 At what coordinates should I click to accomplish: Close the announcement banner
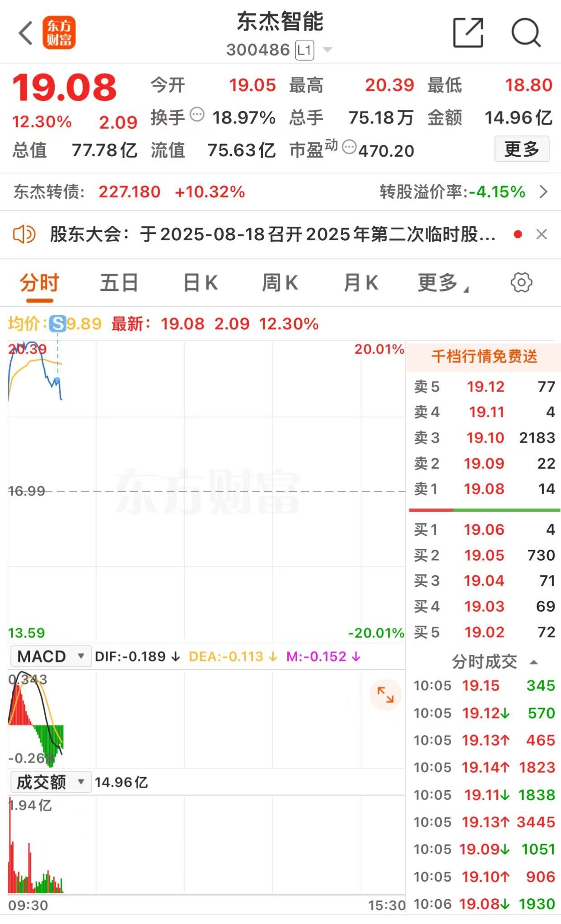pyautogui.click(x=542, y=234)
